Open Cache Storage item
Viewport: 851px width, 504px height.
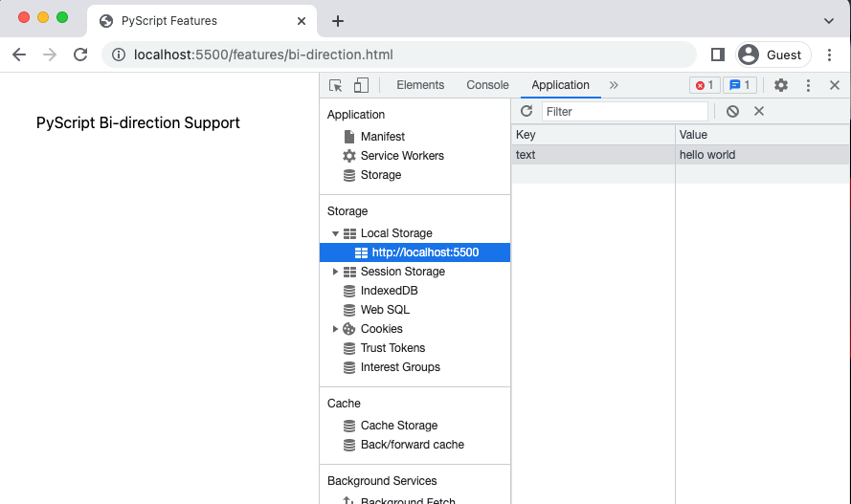click(399, 426)
